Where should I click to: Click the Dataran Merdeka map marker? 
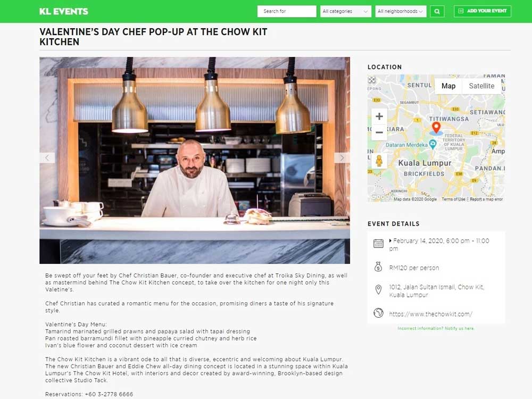(x=433, y=145)
